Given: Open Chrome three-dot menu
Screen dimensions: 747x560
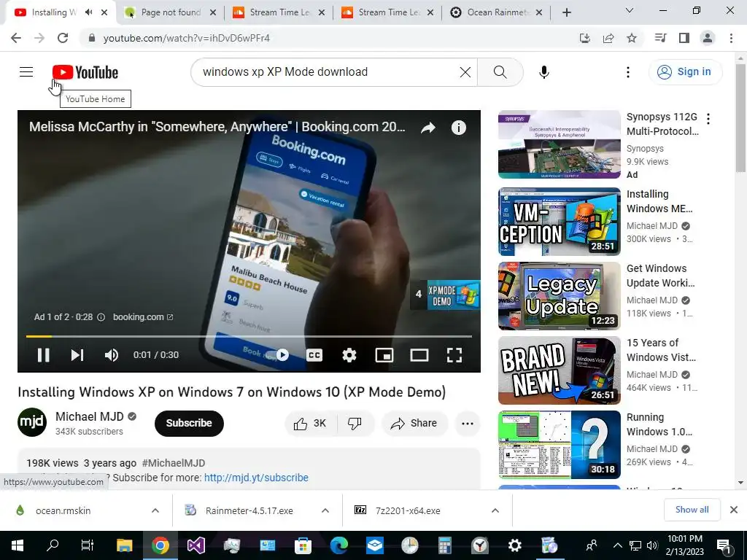Looking at the screenshot, I should click(x=731, y=38).
